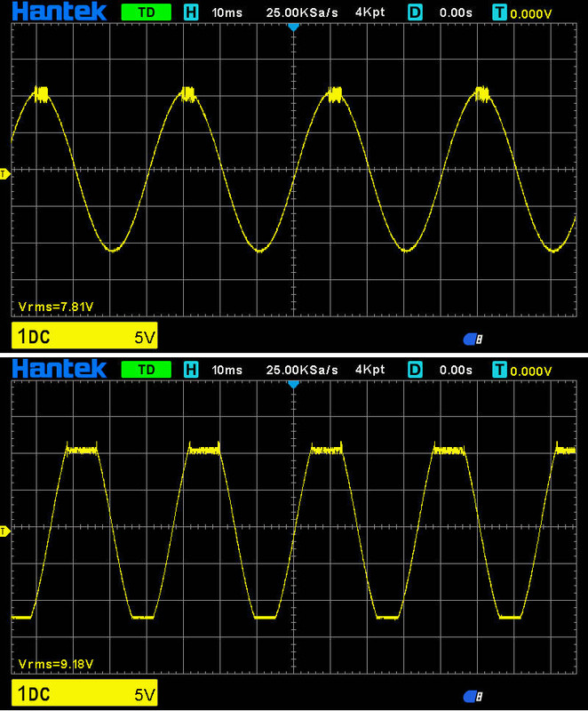Select the T trigger icon on upper screen
The image size is (588, 711).
click(499, 12)
